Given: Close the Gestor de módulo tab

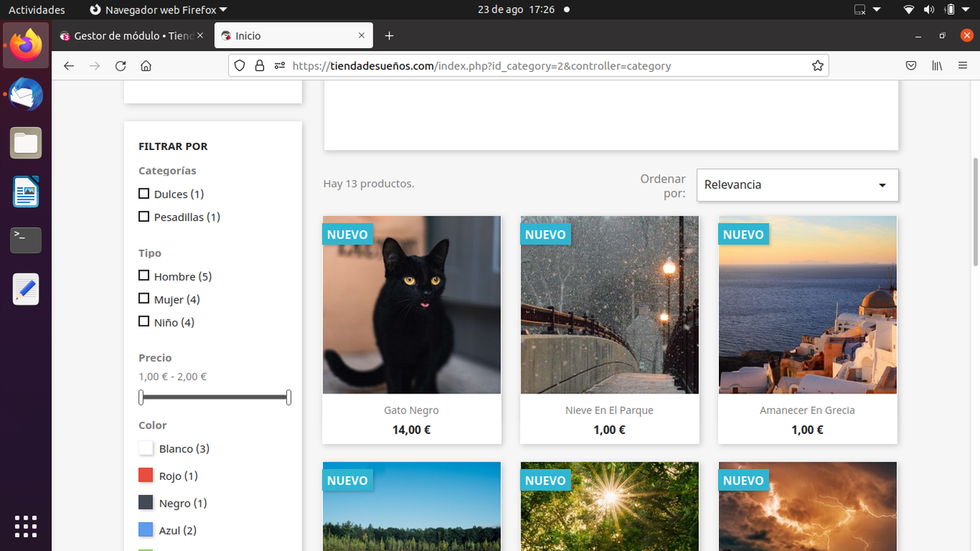Looking at the screenshot, I should [201, 36].
